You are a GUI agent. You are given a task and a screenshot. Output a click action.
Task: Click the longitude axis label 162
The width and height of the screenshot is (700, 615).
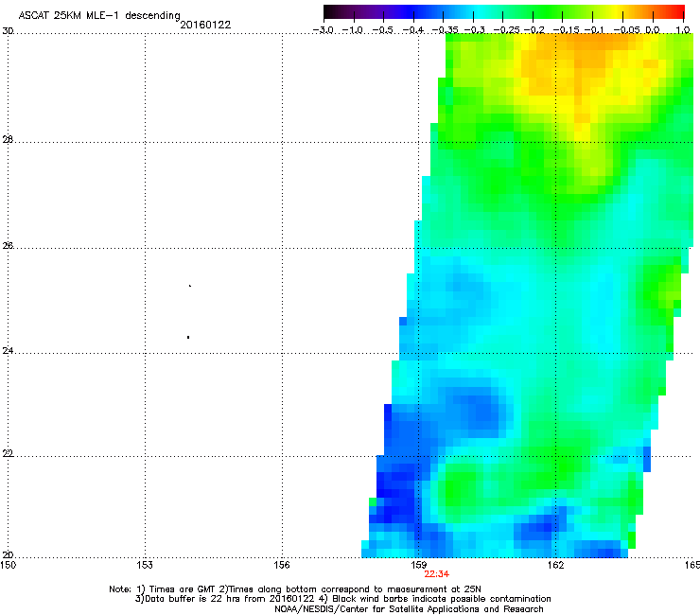(x=555, y=566)
